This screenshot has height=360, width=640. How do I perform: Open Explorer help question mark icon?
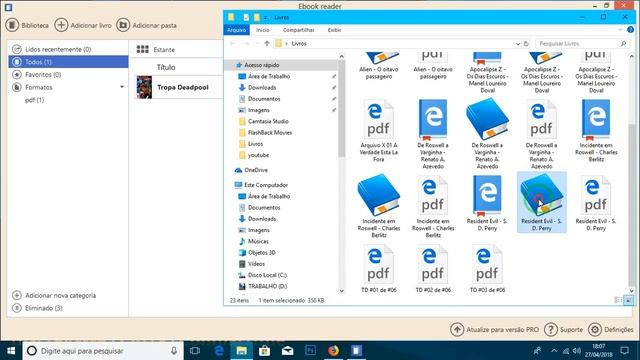click(x=630, y=30)
